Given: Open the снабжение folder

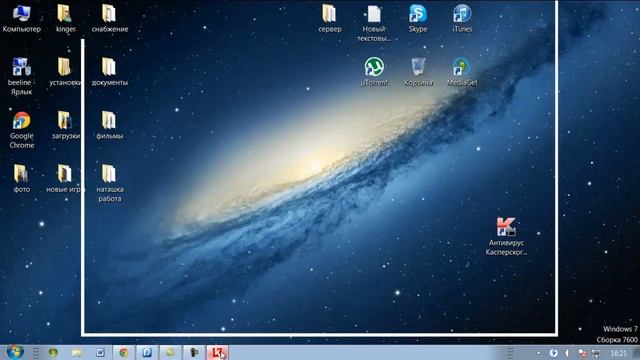Looking at the screenshot, I should pos(109,18).
